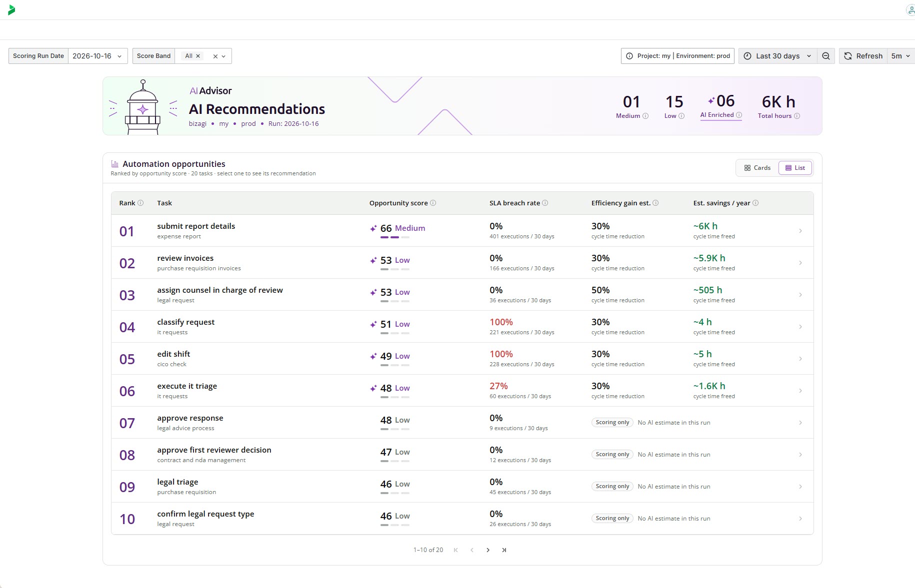915x588 pixels.
Task: Open the review invoices row chevron
Action: 800,263
